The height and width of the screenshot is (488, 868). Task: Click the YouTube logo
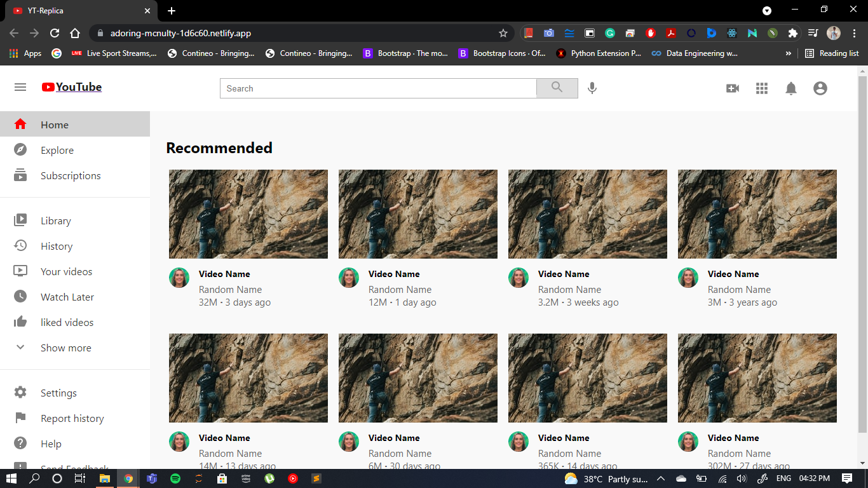pyautogui.click(x=72, y=87)
